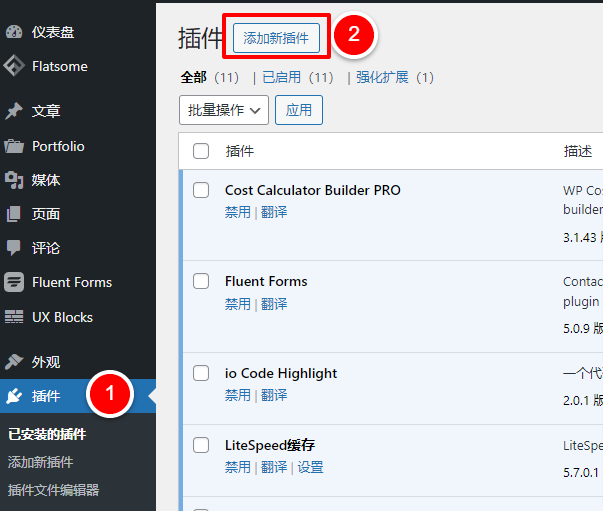Click the Fluent Forms sidebar icon

(14, 282)
